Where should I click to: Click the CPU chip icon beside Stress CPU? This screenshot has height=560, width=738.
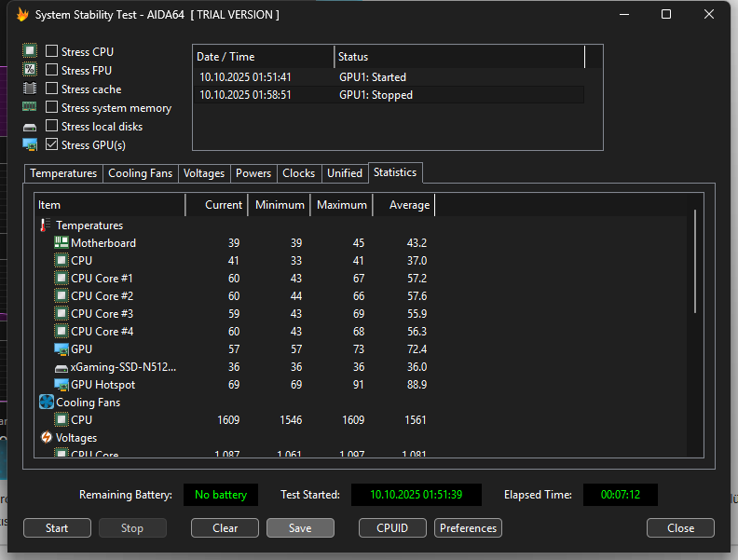pos(30,51)
